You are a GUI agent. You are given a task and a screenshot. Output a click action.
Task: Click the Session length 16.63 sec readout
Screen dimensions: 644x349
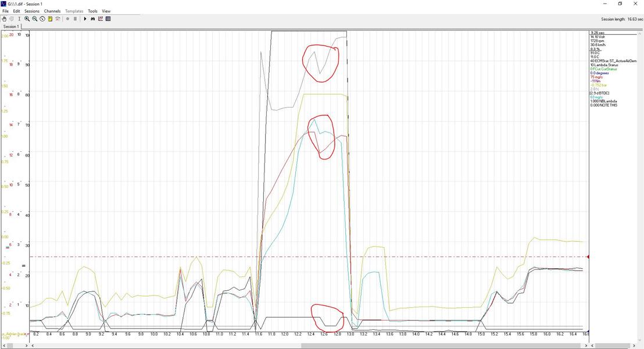click(622, 19)
